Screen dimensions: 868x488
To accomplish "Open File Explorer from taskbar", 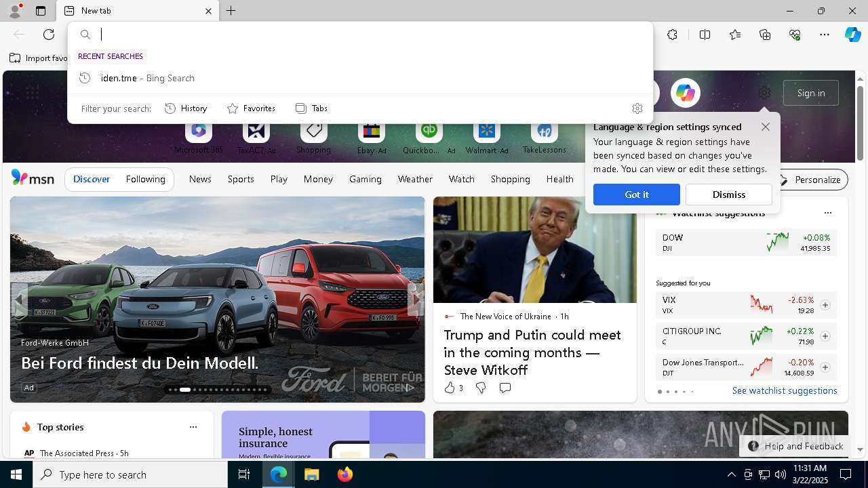I will 311,474.
